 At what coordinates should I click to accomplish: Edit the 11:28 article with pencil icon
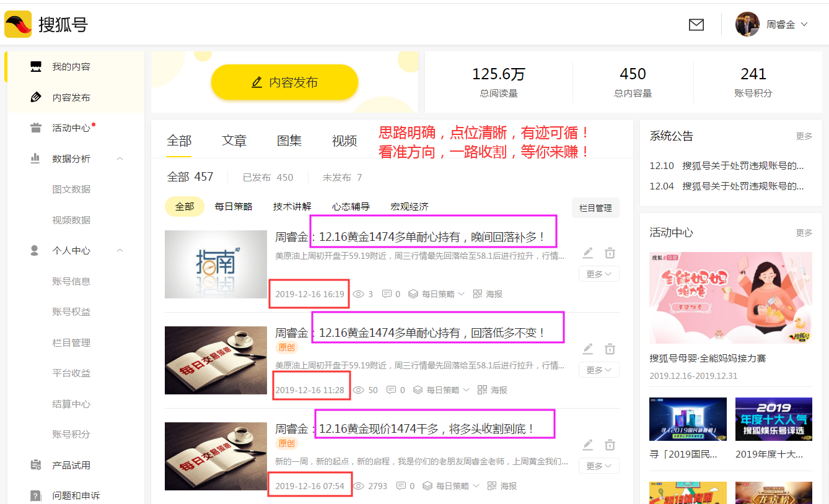[x=588, y=349]
